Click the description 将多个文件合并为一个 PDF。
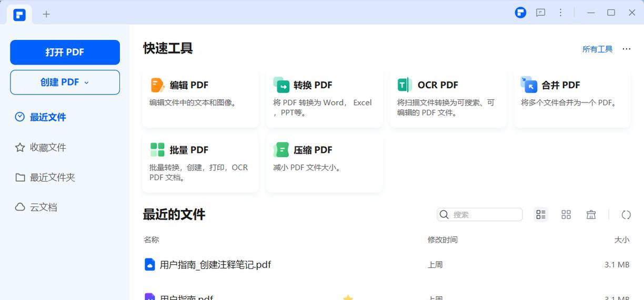 (x=570, y=102)
